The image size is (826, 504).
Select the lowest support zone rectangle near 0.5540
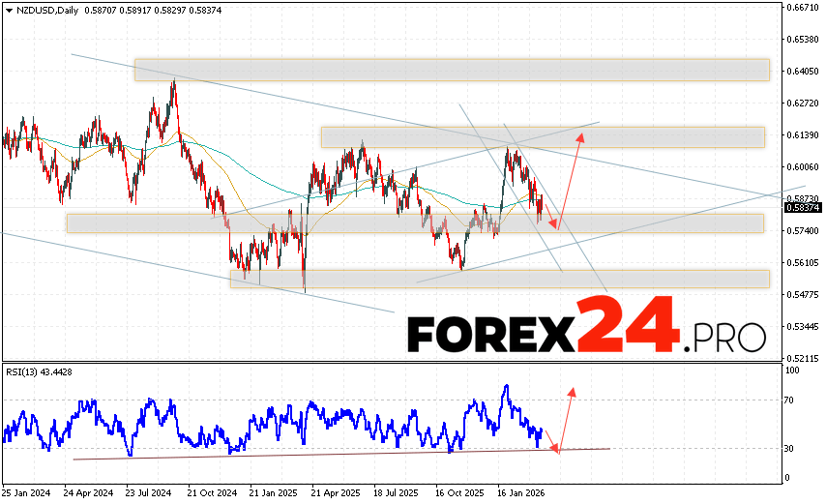pos(499,279)
